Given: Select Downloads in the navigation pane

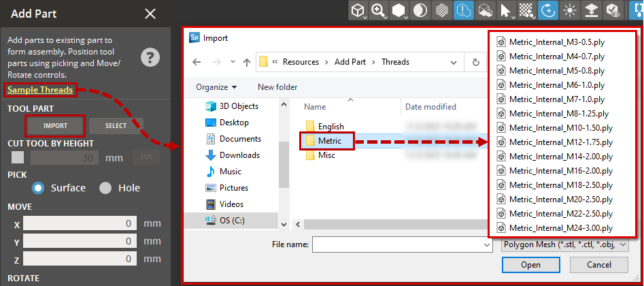Looking at the screenshot, I should pos(239,155).
